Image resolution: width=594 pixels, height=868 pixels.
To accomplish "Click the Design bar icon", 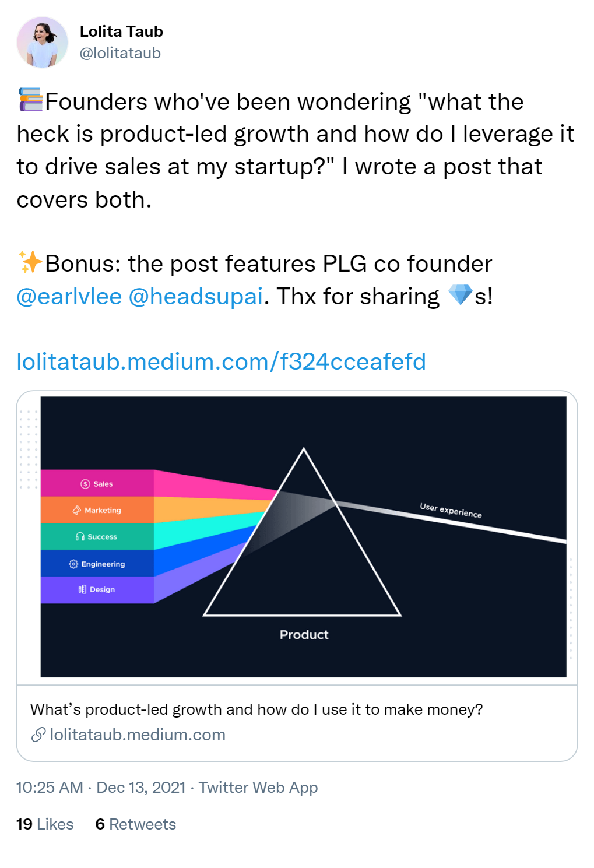I will (x=82, y=589).
